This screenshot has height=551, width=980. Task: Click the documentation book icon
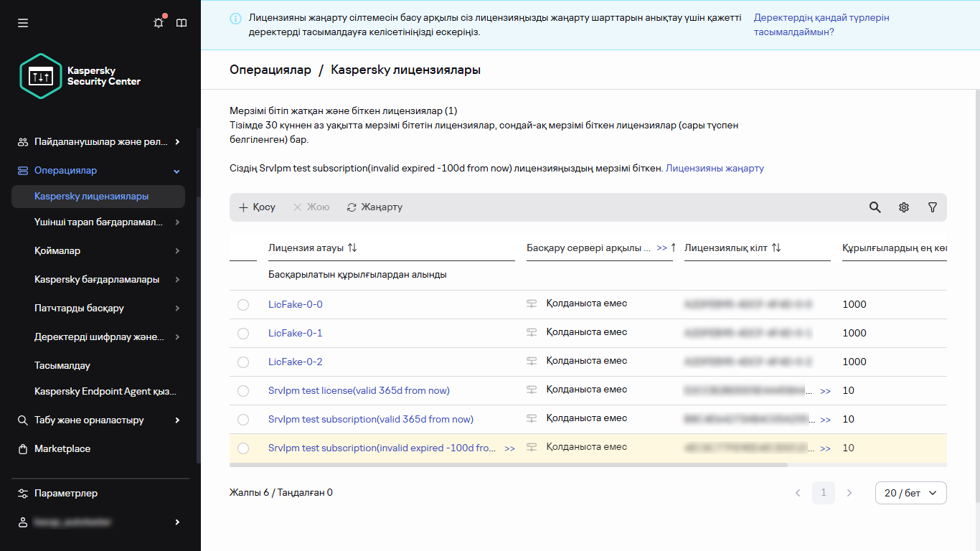tap(182, 22)
